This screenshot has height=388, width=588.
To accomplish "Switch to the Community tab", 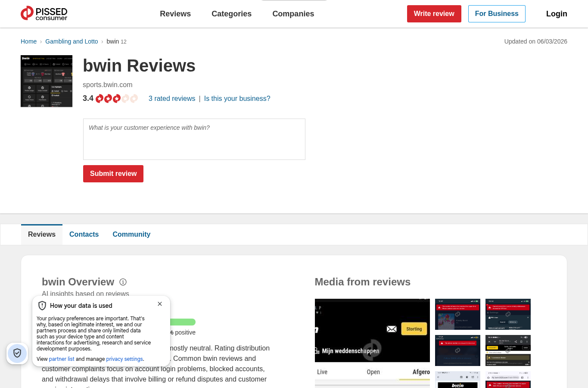I will [x=131, y=235].
